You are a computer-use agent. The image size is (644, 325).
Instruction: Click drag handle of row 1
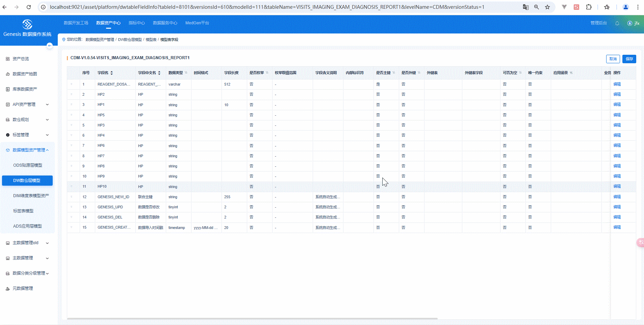[71, 84]
